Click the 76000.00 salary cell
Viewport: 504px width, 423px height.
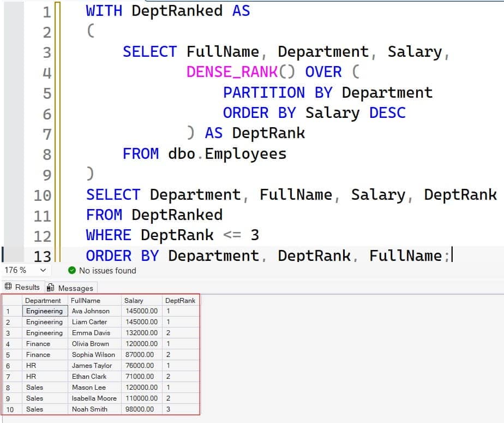[142, 366]
